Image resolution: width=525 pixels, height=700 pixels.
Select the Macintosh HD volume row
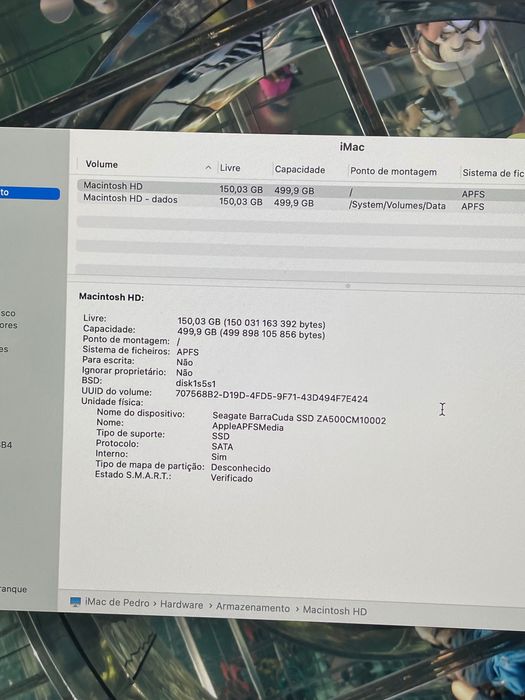(300, 188)
